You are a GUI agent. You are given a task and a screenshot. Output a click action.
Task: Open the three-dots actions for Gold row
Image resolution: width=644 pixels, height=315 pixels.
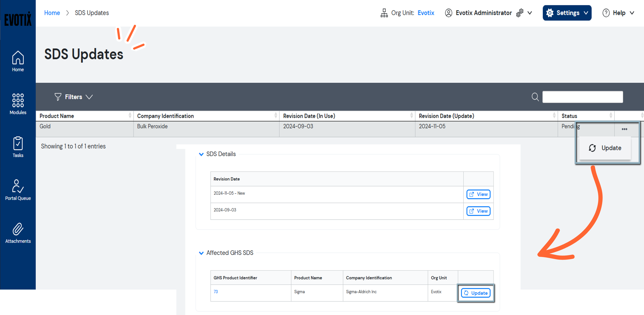click(x=624, y=129)
